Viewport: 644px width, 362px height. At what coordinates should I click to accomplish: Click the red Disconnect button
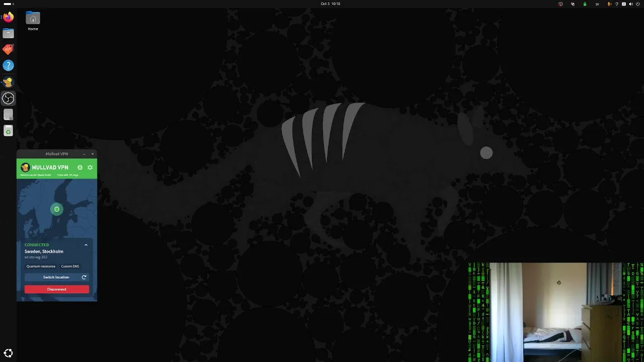click(x=57, y=289)
